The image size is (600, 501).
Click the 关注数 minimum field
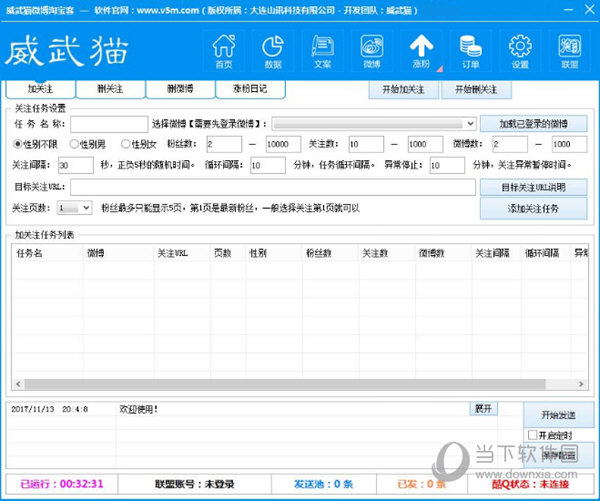366,144
